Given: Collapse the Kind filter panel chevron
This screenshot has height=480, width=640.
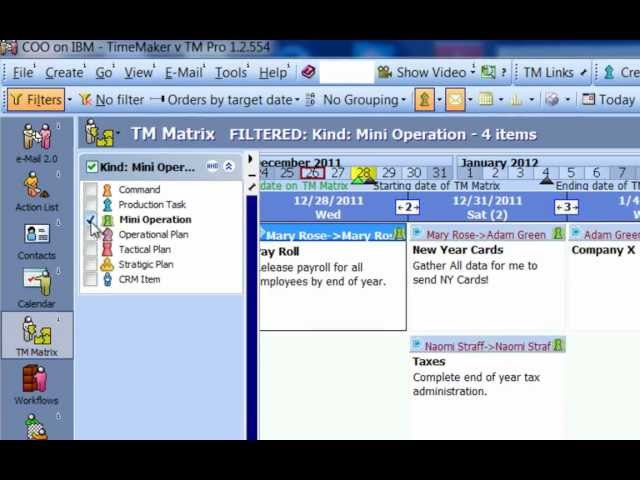Looking at the screenshot, I should (x=229, y=166).
